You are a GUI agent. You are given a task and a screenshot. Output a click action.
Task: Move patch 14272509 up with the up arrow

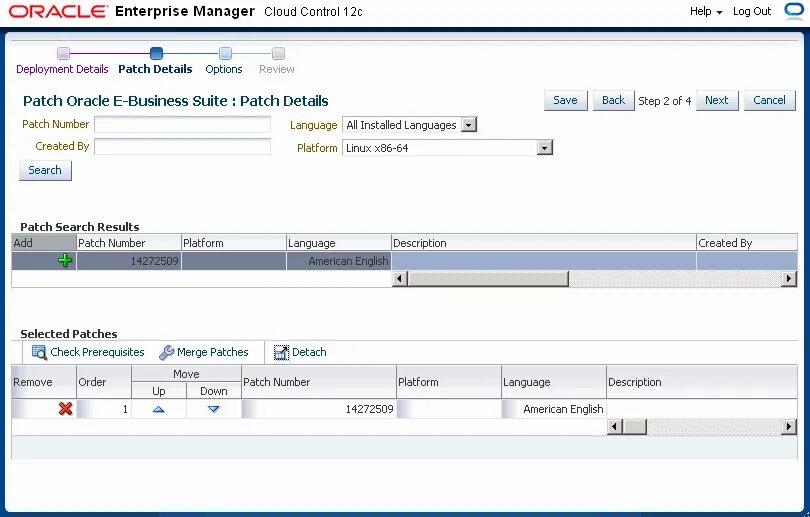click(159, 409)
